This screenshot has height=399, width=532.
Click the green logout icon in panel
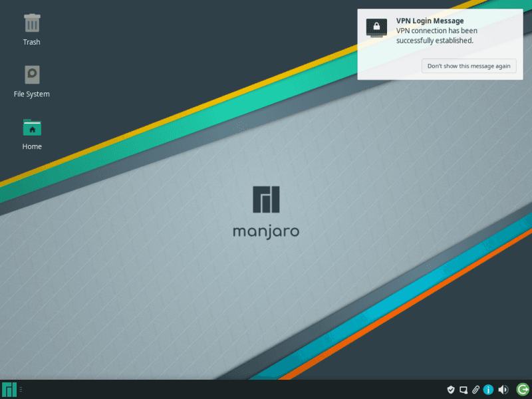point(522,390)
